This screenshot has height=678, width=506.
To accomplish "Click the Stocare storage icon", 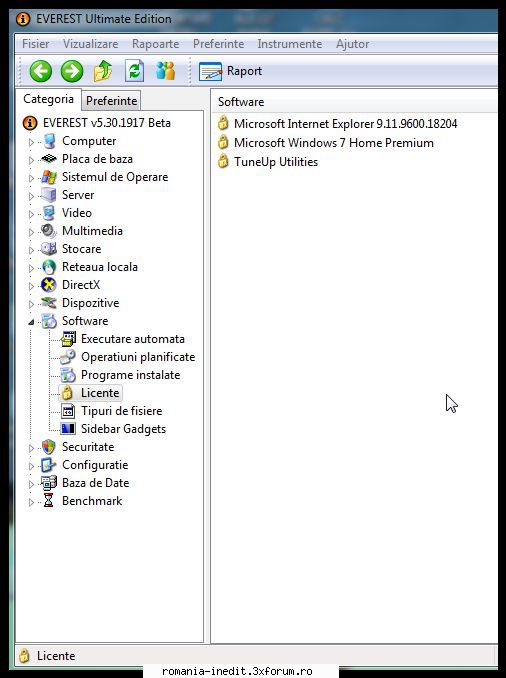I will (x=49, y=249).
